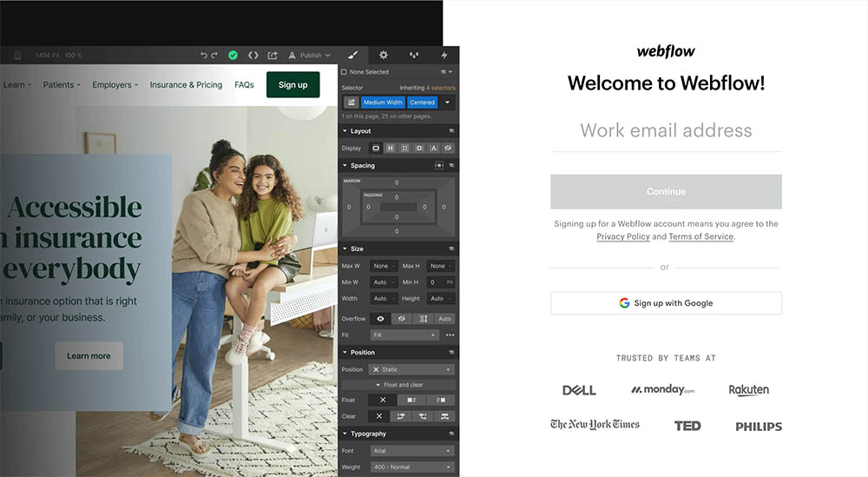Viewport: 868px width, 477px height.
Task: Set display to none (hidden)
Action: pos(448,148)
